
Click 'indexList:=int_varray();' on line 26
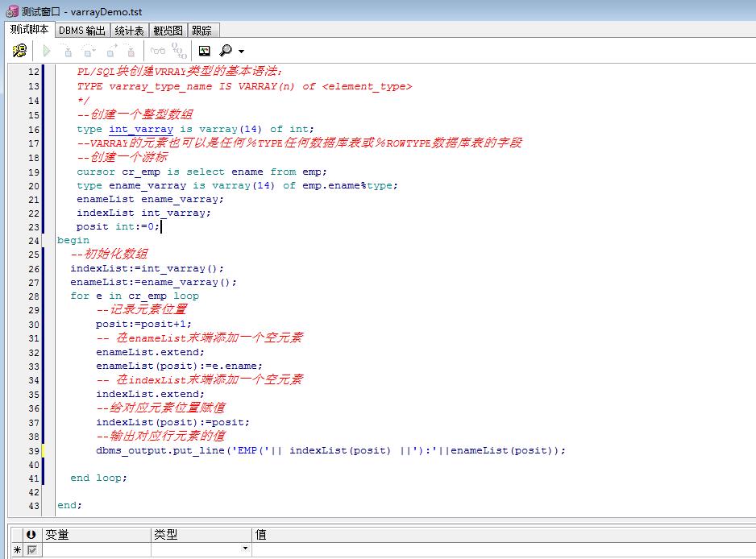pyautogui.click(x=147, y=268)
